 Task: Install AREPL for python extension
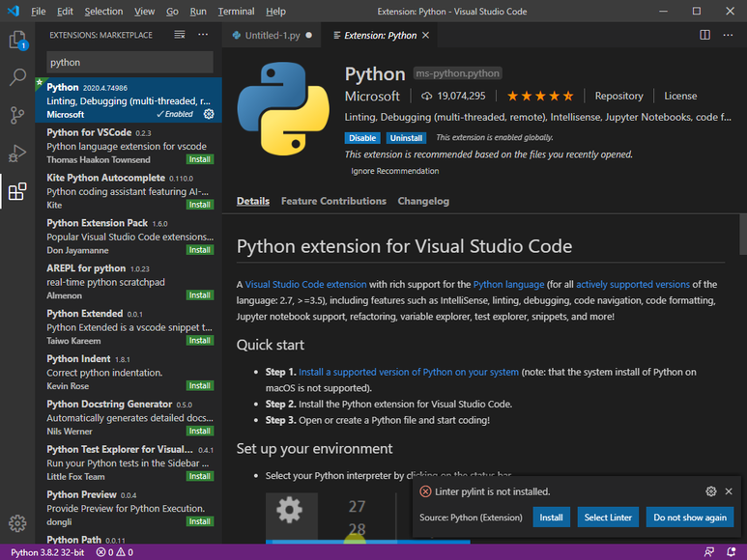click(x=200, y=295)
